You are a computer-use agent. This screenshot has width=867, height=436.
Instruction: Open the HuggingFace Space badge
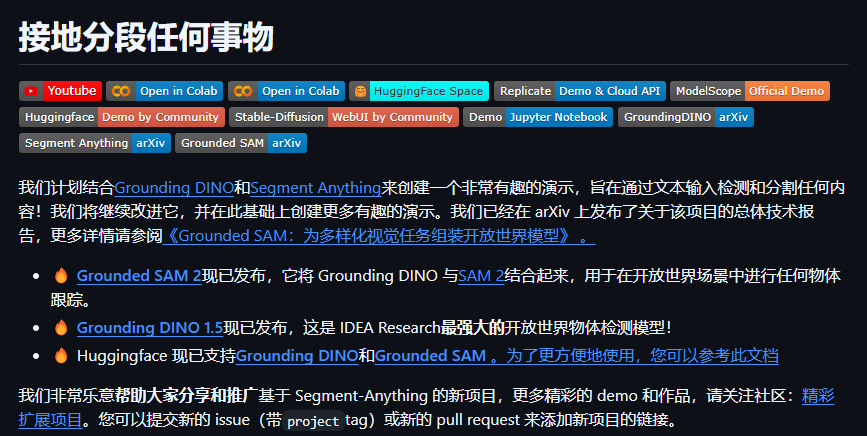(419, 91)
